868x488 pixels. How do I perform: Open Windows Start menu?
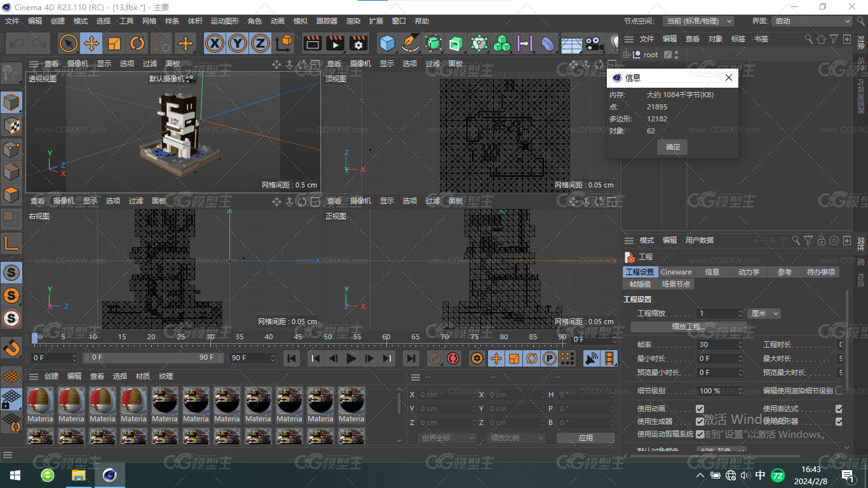coord(15,475)
